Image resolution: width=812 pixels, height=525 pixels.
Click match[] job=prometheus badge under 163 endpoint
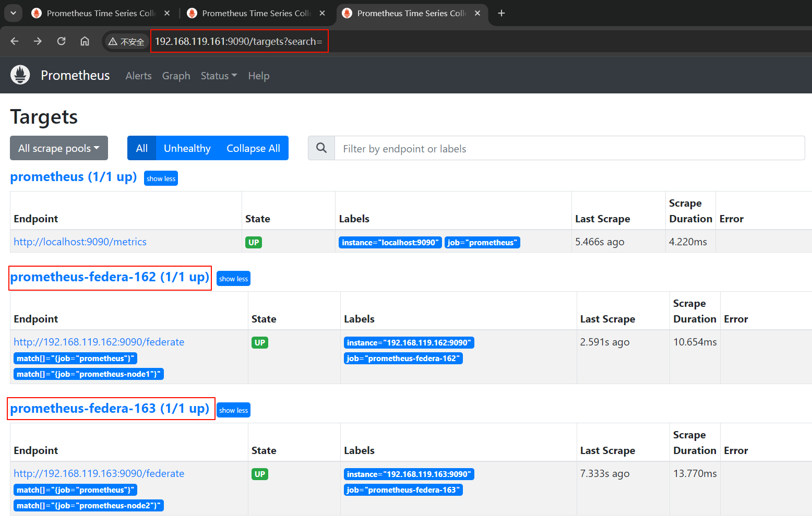pyautogui.click(x=75, y=490)
